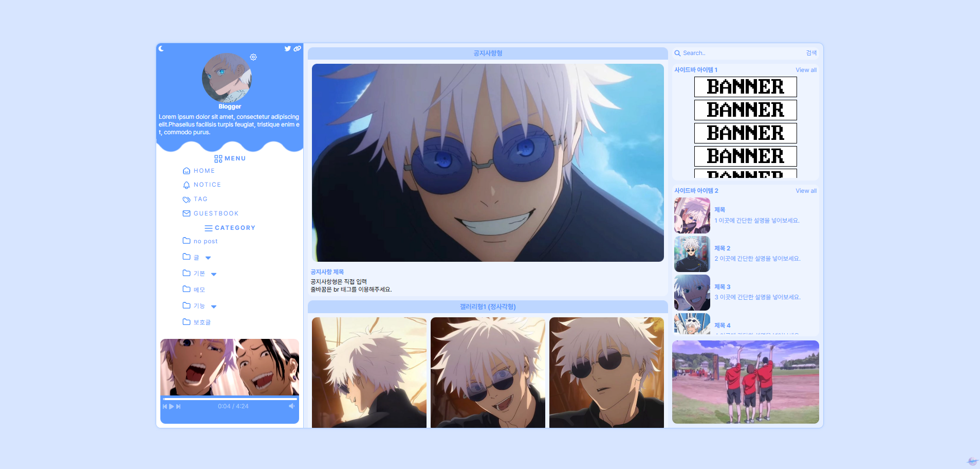980x469 pixels.
Task: Click the fourth BANNER image
Action: point(745,156)
